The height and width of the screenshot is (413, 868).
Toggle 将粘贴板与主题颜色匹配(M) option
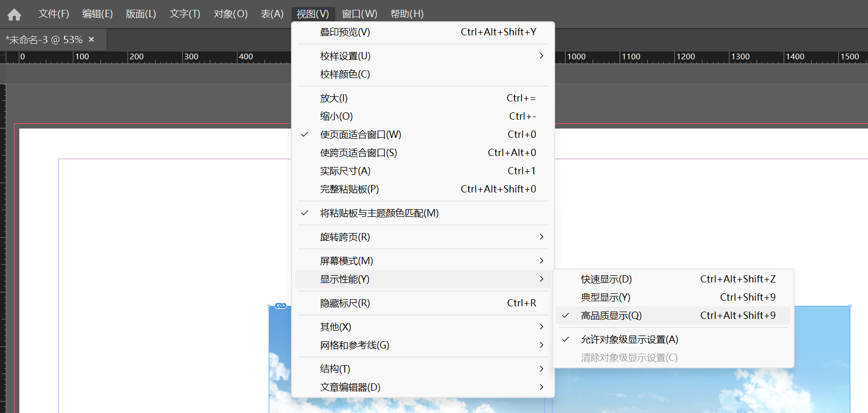[x=379, y=213]
